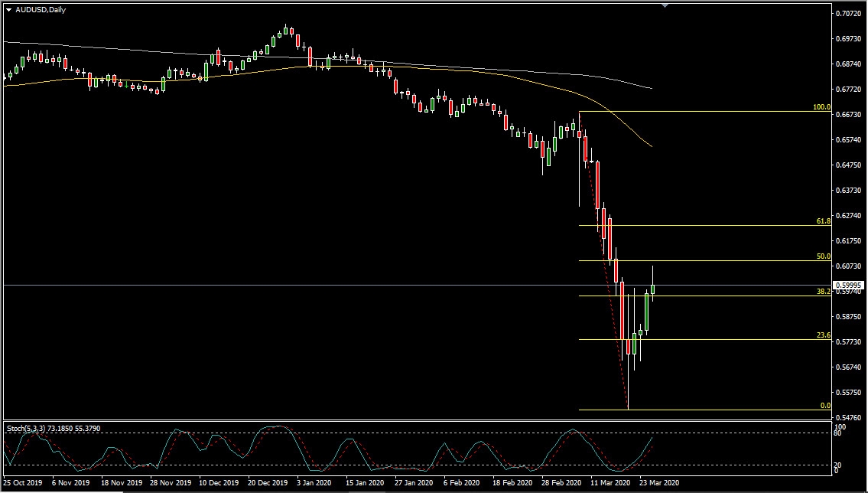868x493 pixels.
Task: Select the latest green candlestick
Action: point(653,284)
